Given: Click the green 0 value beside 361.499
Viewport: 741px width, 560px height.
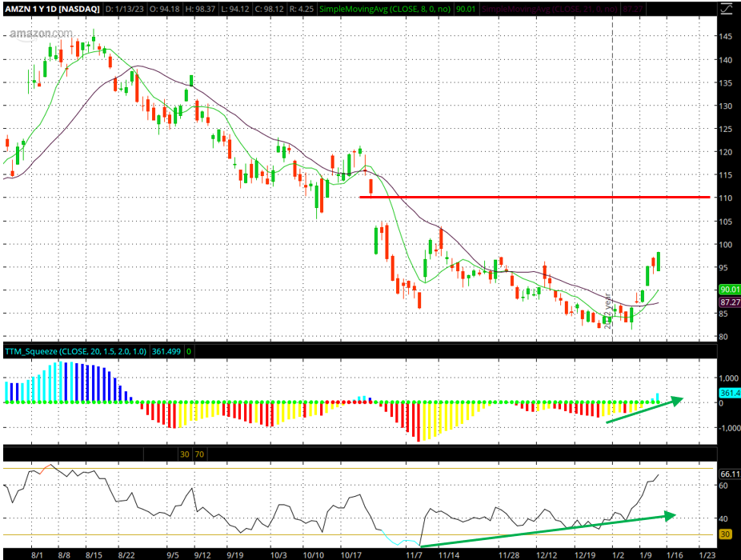Looking at the screenshot, I should [x=189, y=351].
